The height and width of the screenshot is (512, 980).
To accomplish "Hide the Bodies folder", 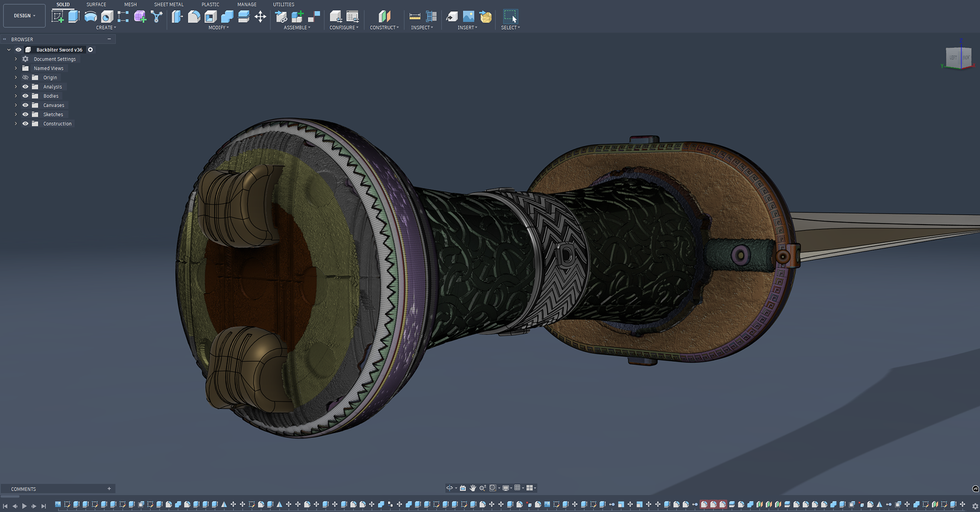I will 25,95.
